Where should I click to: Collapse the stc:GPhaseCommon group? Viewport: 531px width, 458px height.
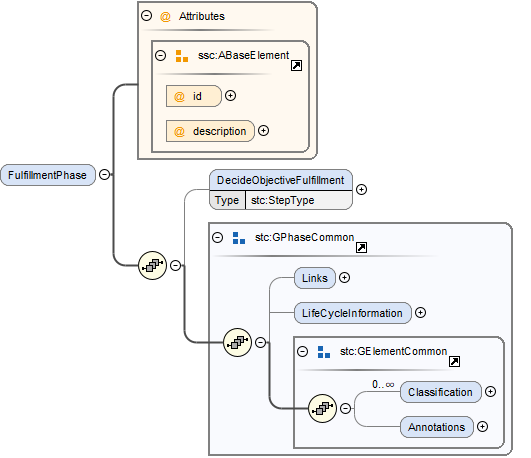click(218, 237)
